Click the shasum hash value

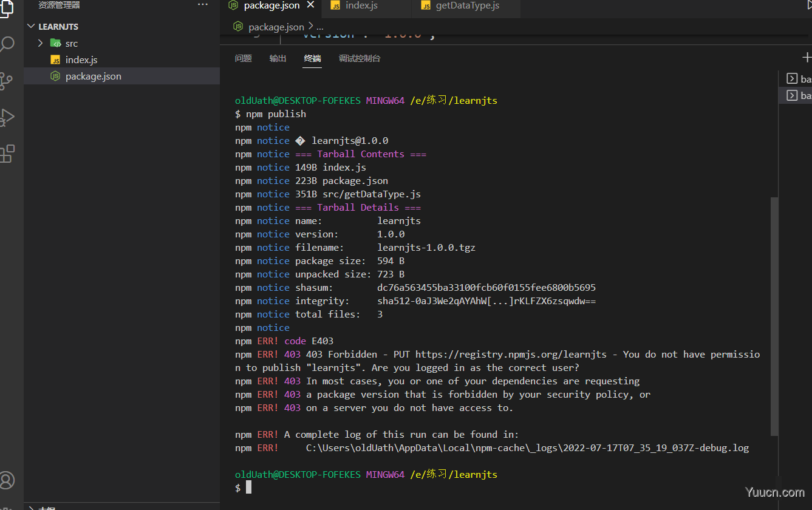pyautogui.click(x=486, y=287)
